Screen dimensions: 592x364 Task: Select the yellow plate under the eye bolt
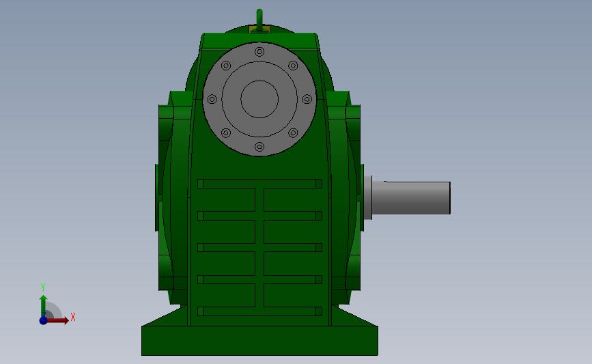coord(259,29)
